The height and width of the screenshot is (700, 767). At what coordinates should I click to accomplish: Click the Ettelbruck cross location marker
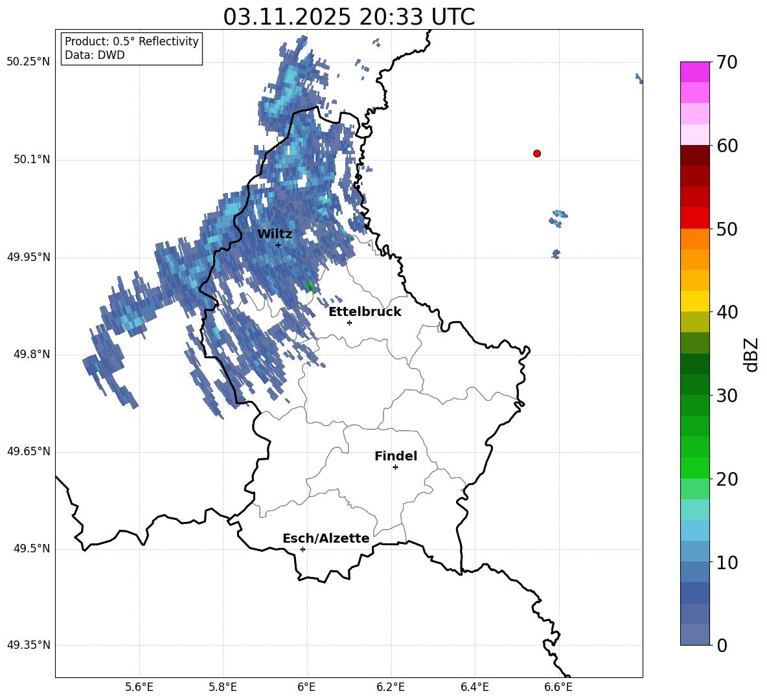(349, 322)
